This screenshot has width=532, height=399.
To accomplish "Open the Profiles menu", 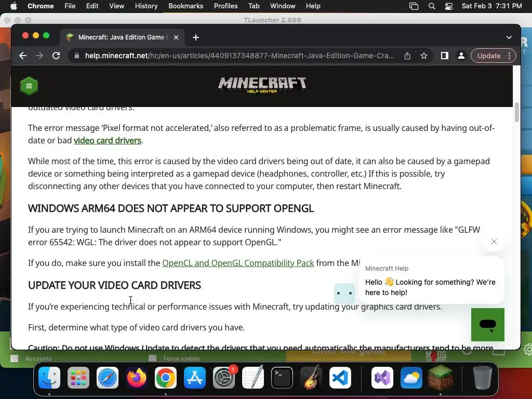I will [225, 6].
